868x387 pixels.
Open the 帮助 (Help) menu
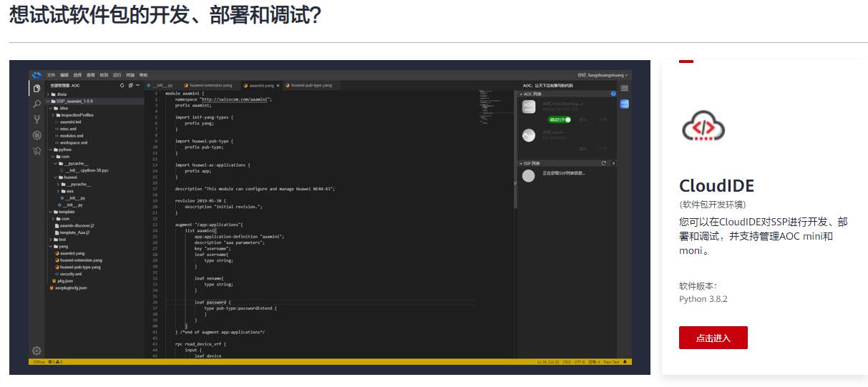tap(143, 75)
